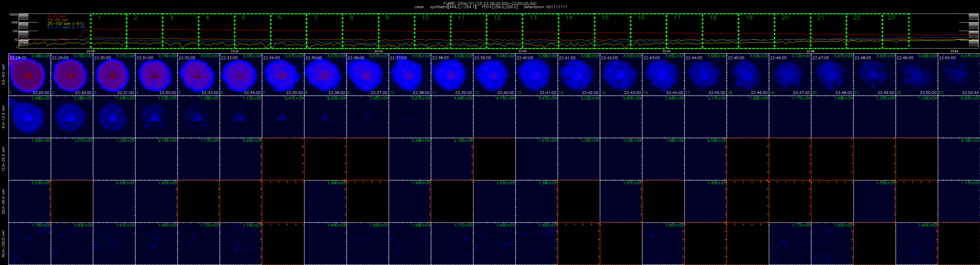Click interval 22 in the light curve plot
The image size is (980, 265).
(x=864, y=31)
